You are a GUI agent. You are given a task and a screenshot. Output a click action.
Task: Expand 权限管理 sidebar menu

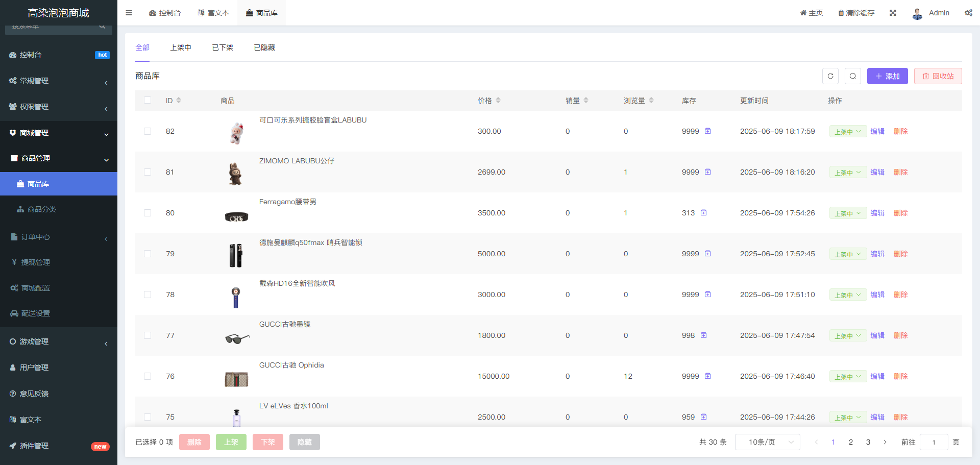coord(59,107)
